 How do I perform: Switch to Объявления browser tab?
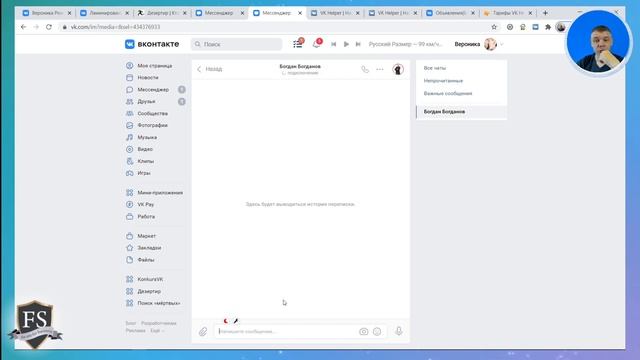coord(450,13)
